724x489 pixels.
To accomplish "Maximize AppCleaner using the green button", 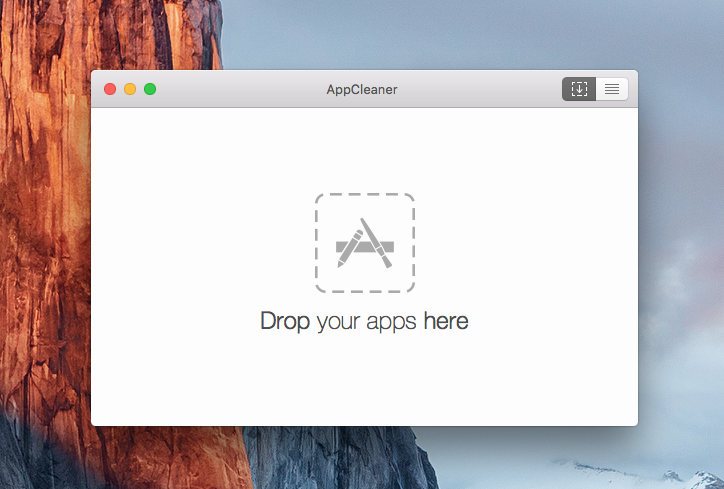I will coord(150,89).
